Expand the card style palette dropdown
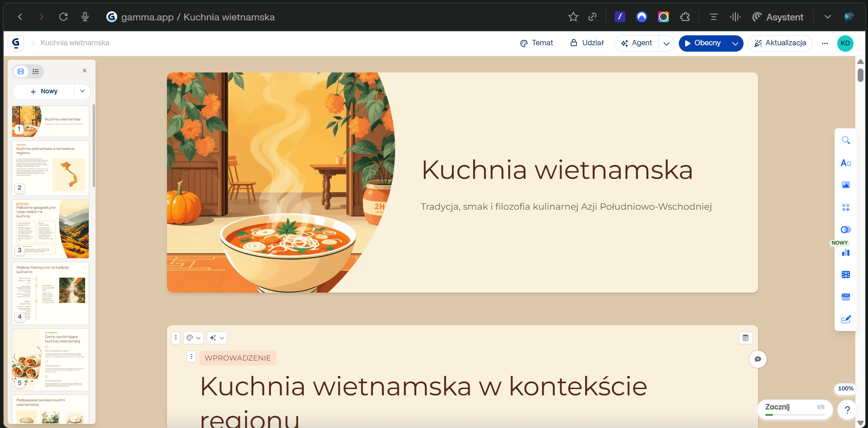Screen dimensions: 868x428 point(193,337)
